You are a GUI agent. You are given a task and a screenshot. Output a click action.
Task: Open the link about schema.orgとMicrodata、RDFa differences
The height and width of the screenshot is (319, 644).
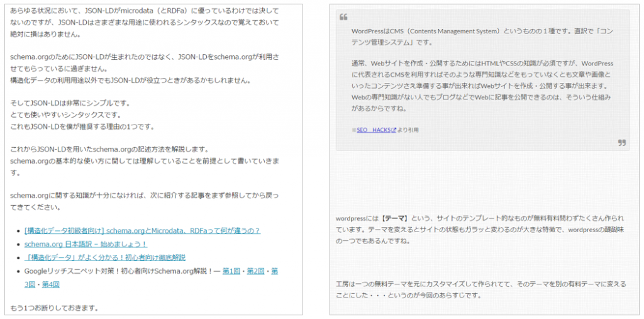(142, 231)
